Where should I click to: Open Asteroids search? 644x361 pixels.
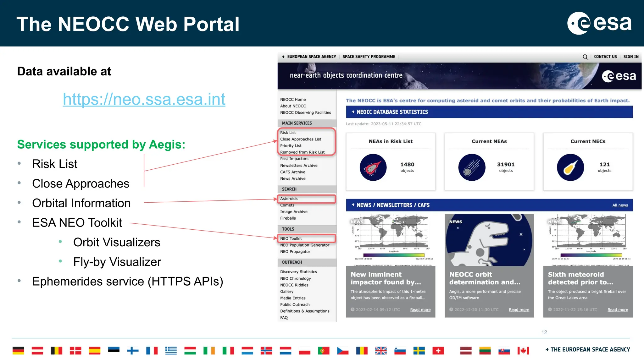pyautogui.click(x=289, y=199)
